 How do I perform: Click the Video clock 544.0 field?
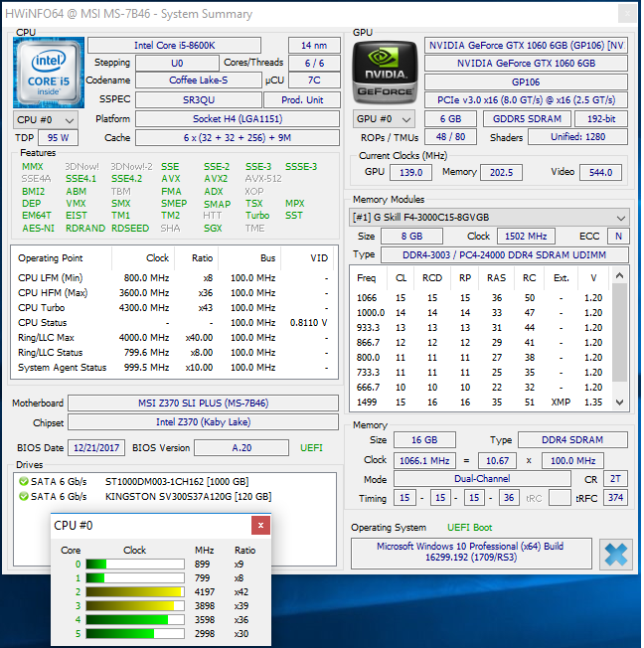[x=600, y=172]
